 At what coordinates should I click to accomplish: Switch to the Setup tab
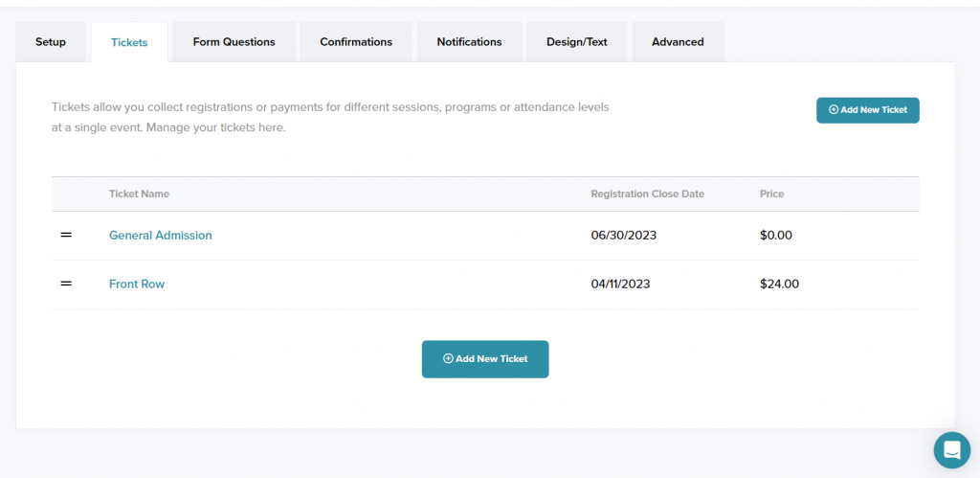51,42
